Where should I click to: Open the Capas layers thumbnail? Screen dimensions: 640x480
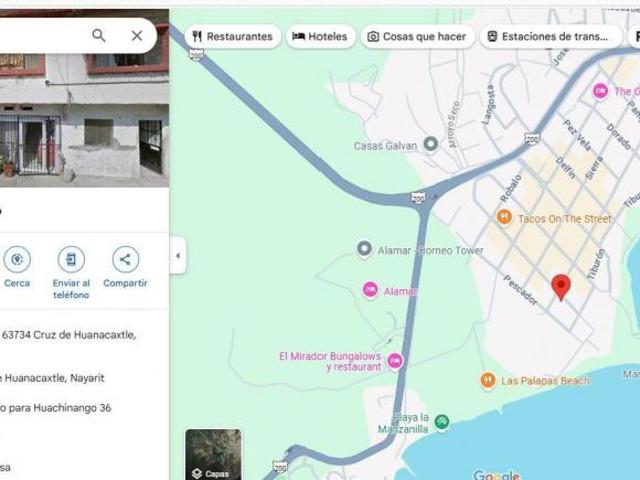tap(213, 454)
